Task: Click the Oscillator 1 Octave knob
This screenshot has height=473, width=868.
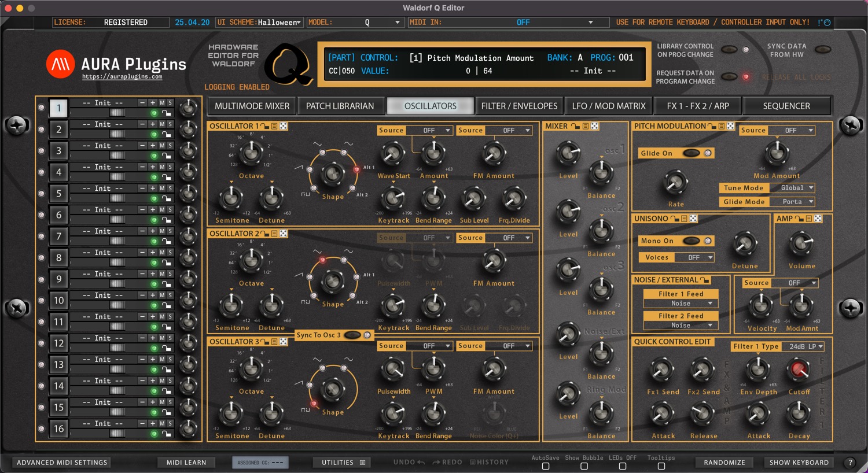Action: 251,153
